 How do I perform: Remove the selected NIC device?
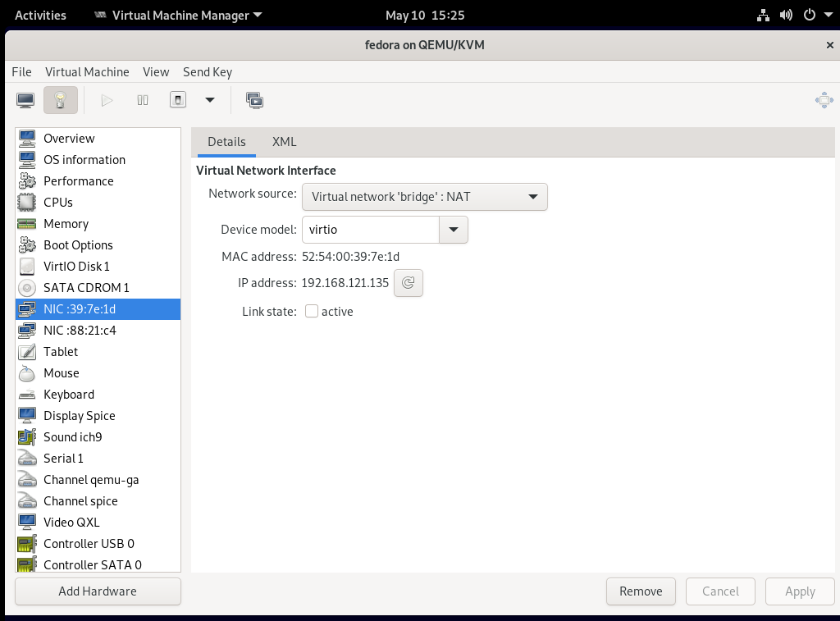pos(641,591)
